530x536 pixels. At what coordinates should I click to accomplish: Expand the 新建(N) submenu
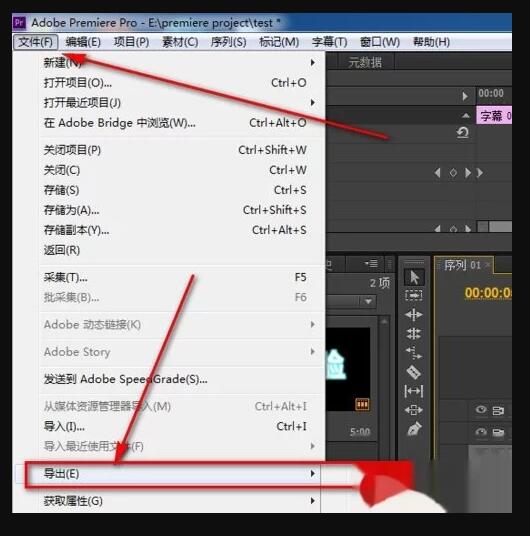click(x=313, y=63)
